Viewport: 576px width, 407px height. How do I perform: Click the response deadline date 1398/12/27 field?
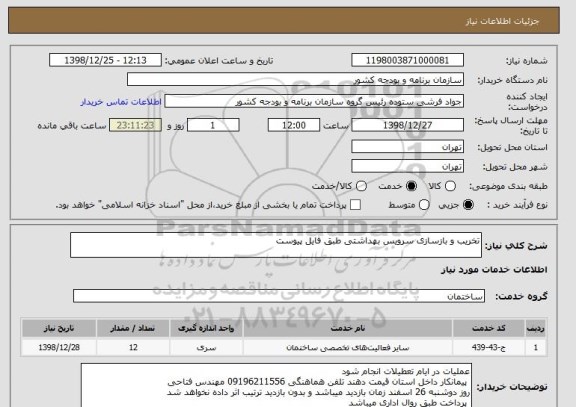click(x=407, y=125)
